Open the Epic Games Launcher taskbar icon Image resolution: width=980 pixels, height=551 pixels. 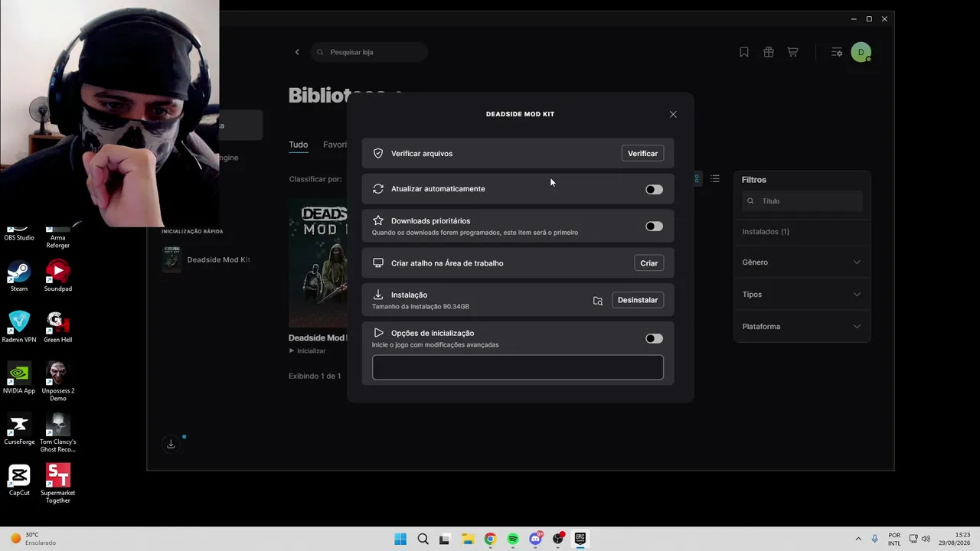pyautogui.click(x=580, y=539)
